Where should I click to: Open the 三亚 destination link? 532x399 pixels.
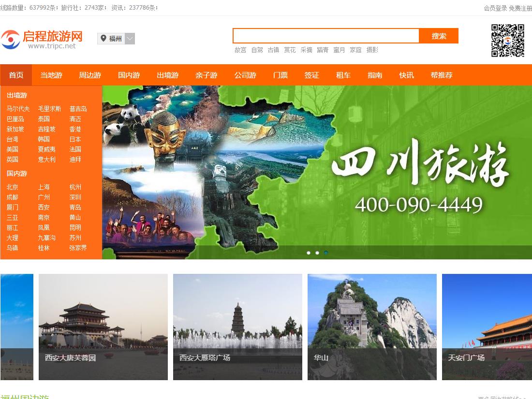12,218
